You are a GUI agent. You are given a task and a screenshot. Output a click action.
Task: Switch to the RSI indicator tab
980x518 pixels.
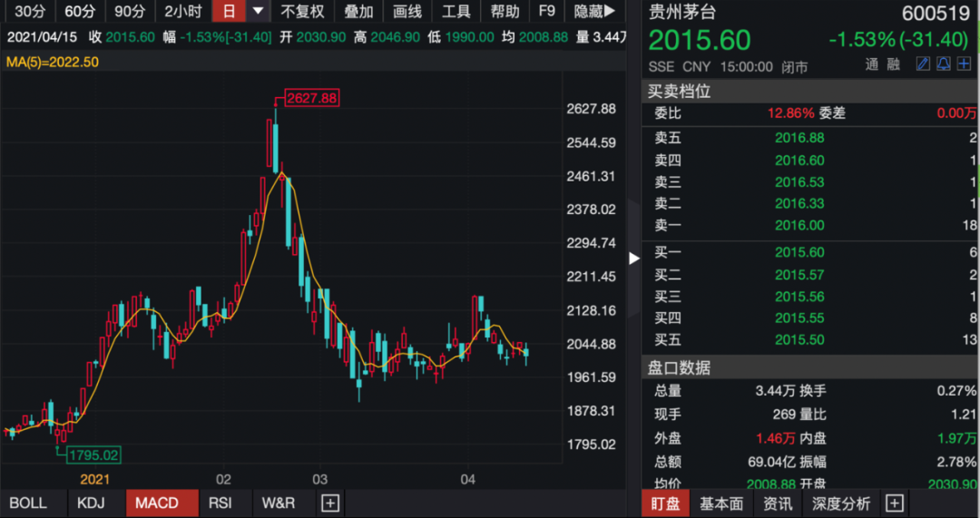tap(220, 503)
